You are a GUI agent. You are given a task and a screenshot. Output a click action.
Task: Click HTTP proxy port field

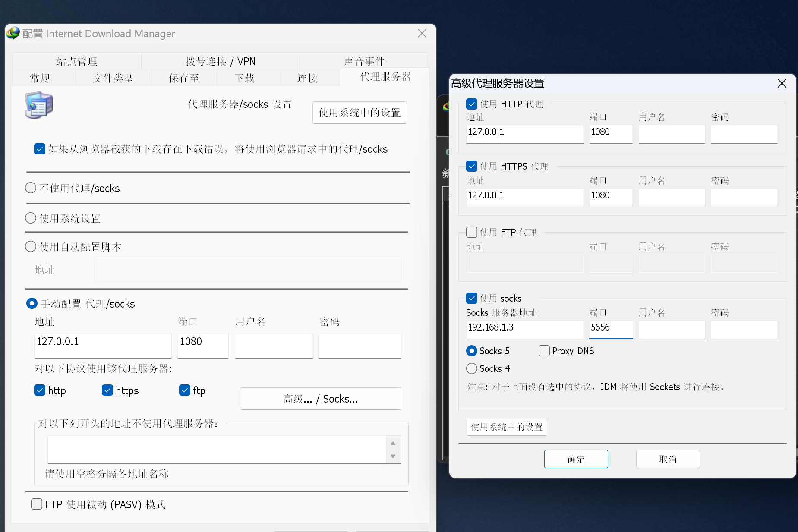[x=611, y=134]
